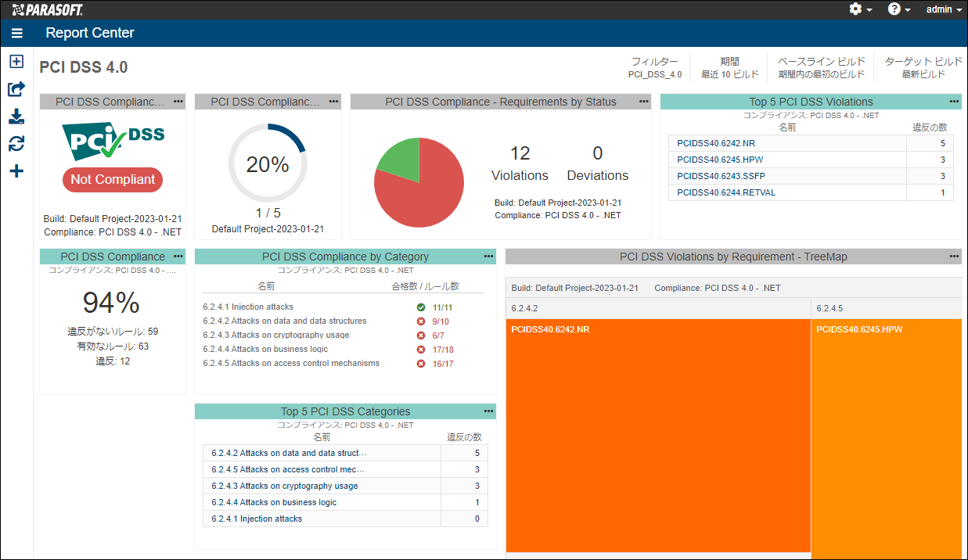Viewport: 968px width, 560px height.
Task: Open options of the 94% PCI DSS Compliance widget
Action: click(178, 257)
